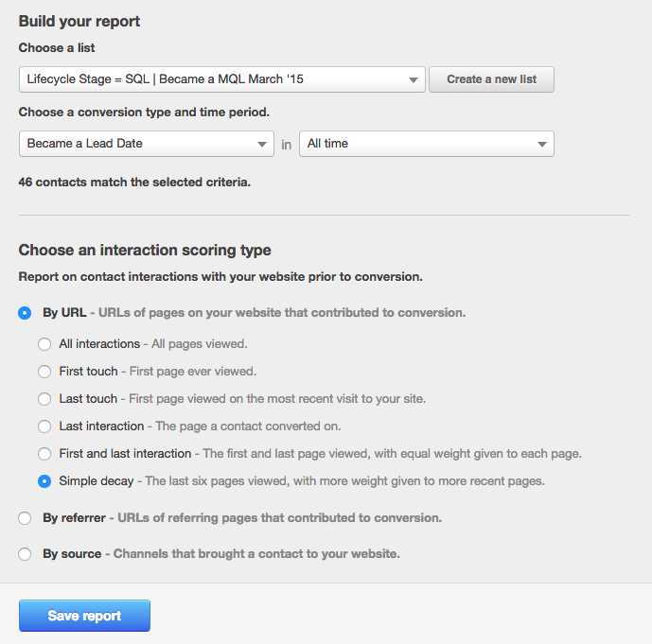Open the All time period dropdown
The width and height of the screenshot is (652, 644).
(426, 144)
